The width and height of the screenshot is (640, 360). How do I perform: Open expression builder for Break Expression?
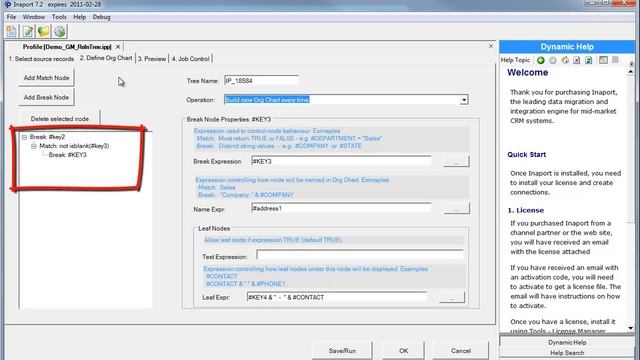click(x=456, y=162)
